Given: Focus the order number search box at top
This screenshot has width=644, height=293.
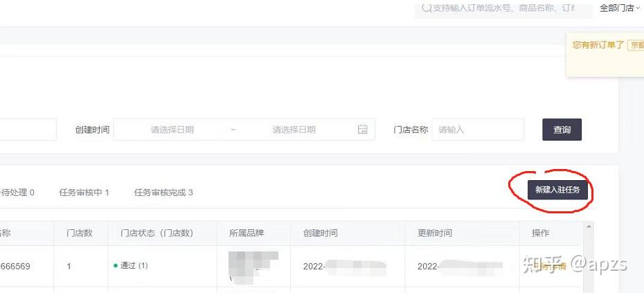Looking at the screenshot, I should (503, 8).
